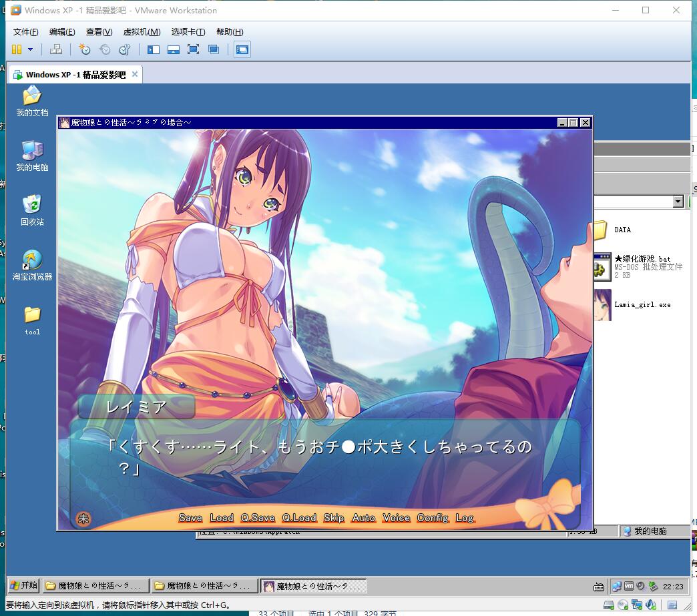
Task: Select the tool folder on the desktop
Action: click(33, 320)
